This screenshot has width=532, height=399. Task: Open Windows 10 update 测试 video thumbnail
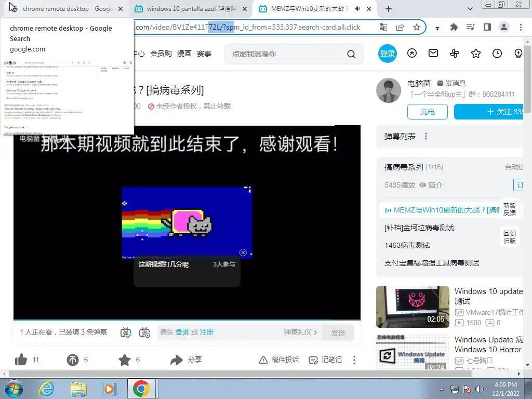[x=413, y=307]
